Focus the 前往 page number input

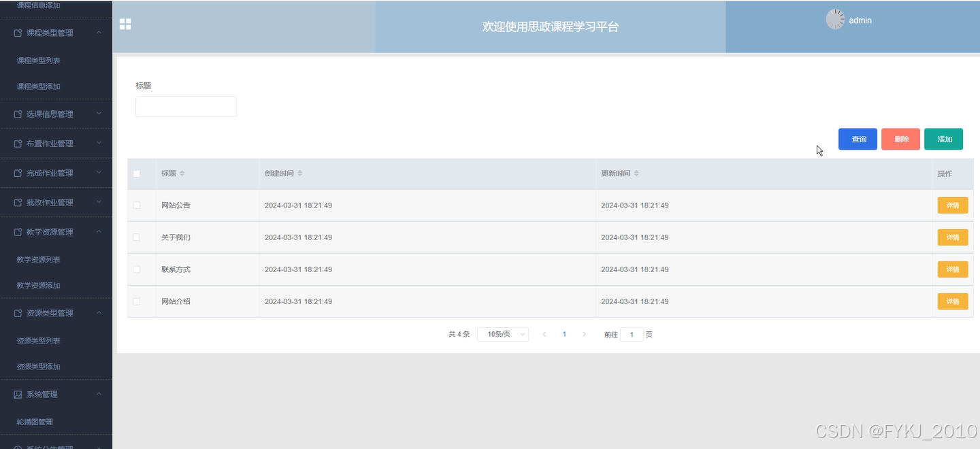point(632,335)
